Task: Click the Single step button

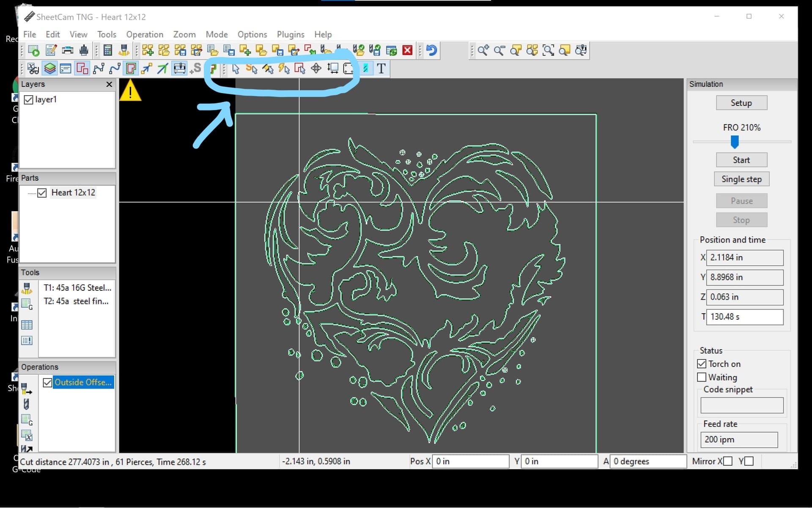Action: [741, 179]
